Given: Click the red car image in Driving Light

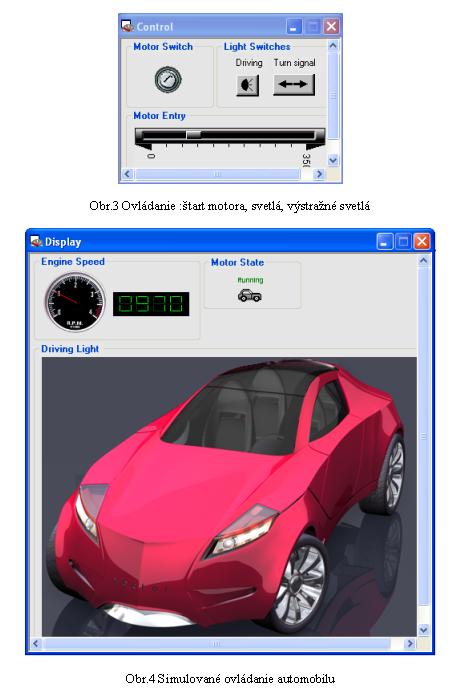Looking at the screenshot, I should pos(229,497).
